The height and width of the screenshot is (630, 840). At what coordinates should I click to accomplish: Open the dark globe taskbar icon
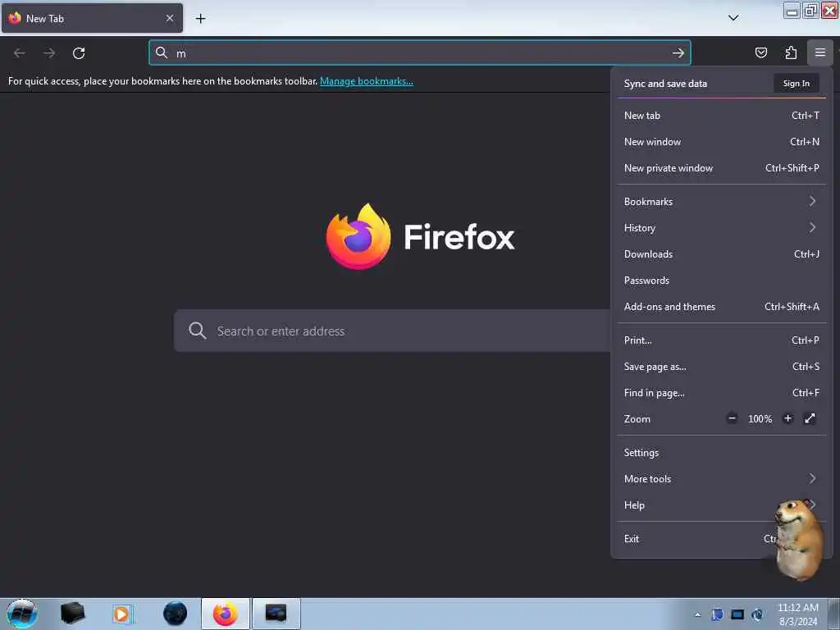[x=176, y=614]
